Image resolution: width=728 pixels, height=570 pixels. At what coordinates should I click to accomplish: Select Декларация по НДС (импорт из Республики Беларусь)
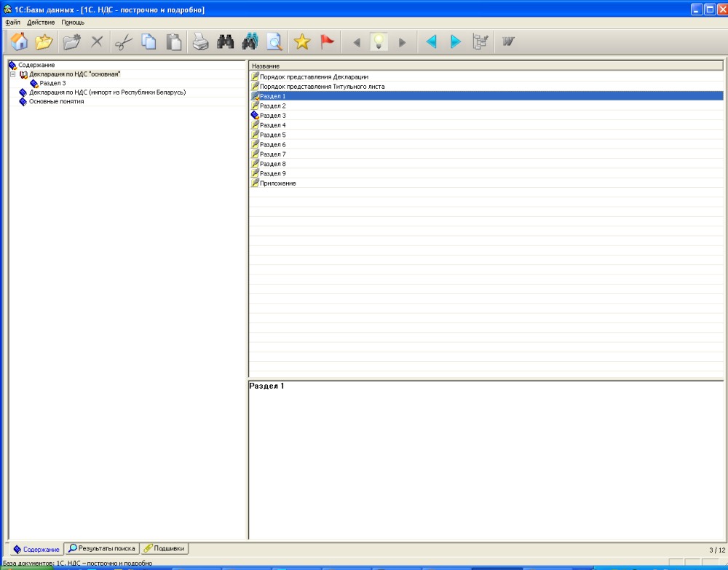click(x=107, y=92)
